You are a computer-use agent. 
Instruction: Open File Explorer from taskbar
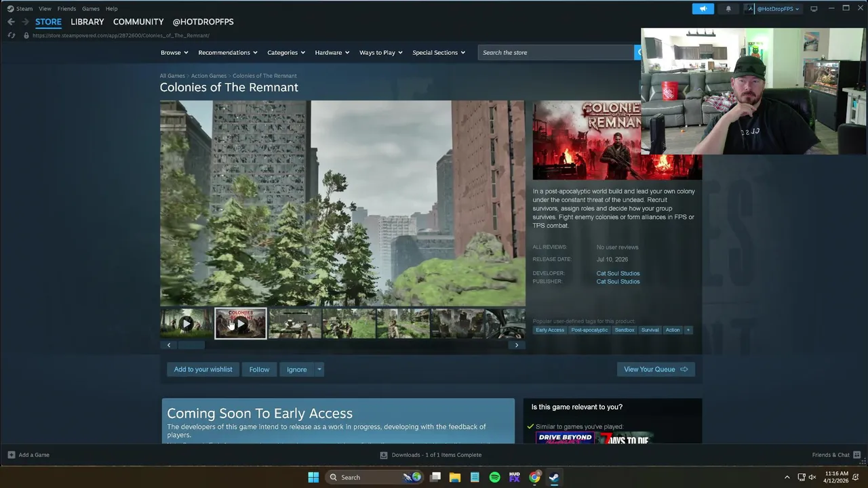[x=455, y=477]
